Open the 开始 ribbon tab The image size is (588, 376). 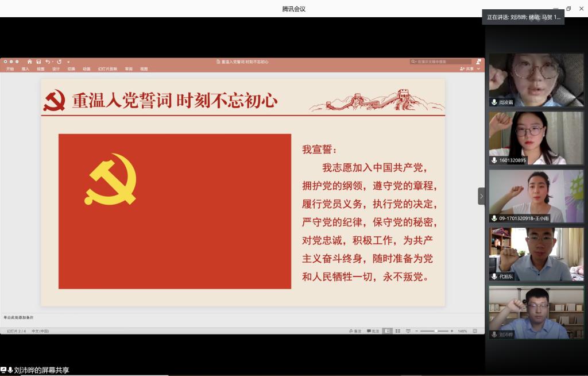pos(10,69)
